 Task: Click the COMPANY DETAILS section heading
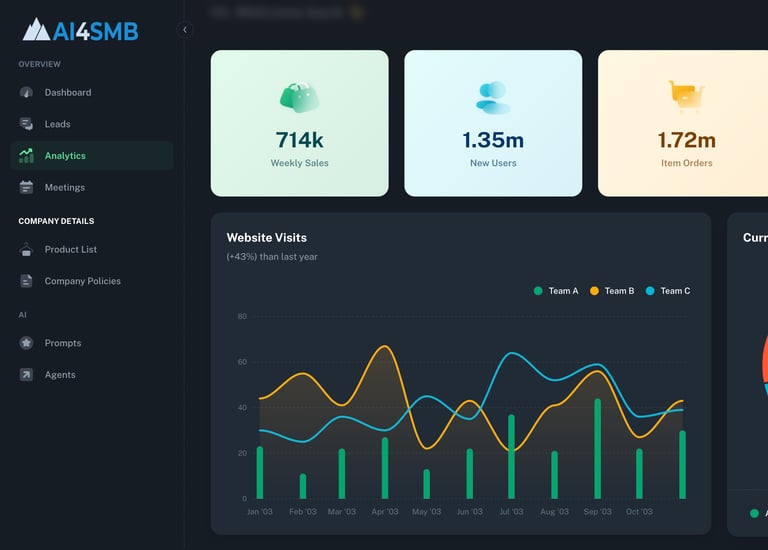[56, 221]
